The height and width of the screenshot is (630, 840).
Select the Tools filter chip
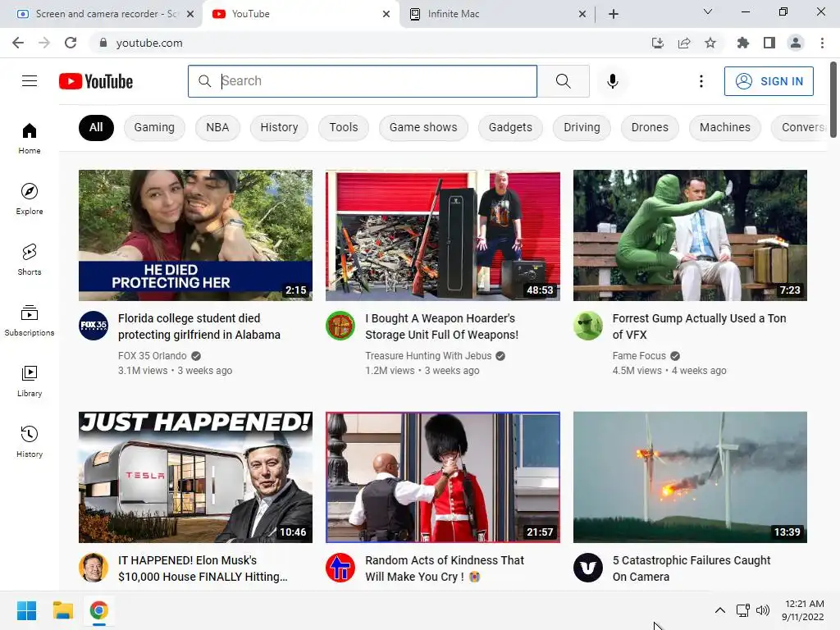tap(344, 127)
